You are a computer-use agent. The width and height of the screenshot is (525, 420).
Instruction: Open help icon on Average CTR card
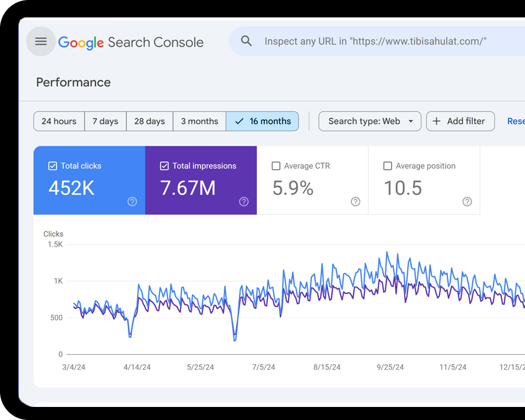tap(356, 202)
